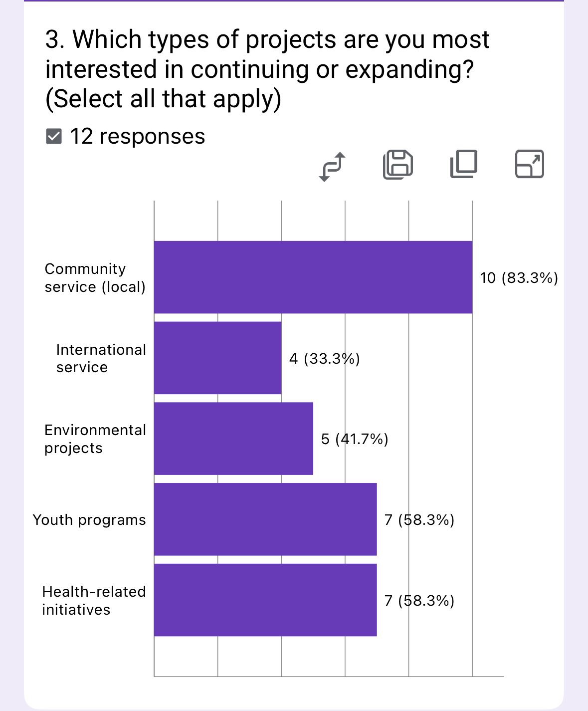Click the question 3 title text
This screenshot has width=588, height=711.
(267, 69)
